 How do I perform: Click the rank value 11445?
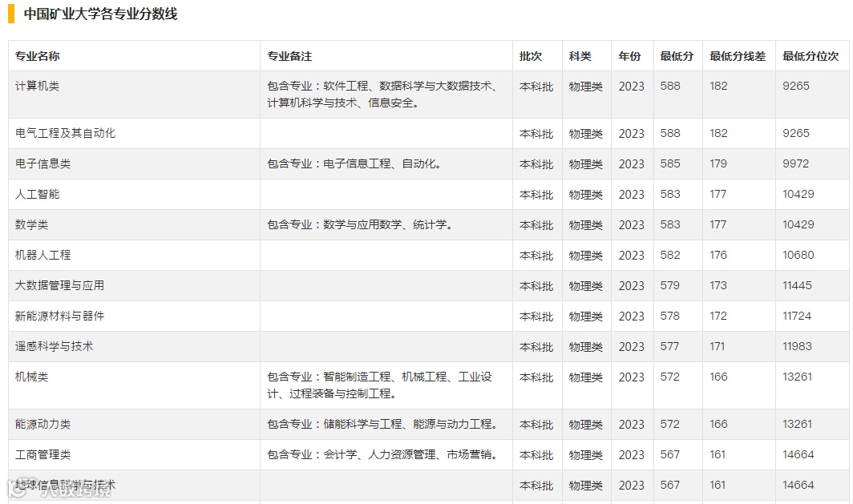798,285
